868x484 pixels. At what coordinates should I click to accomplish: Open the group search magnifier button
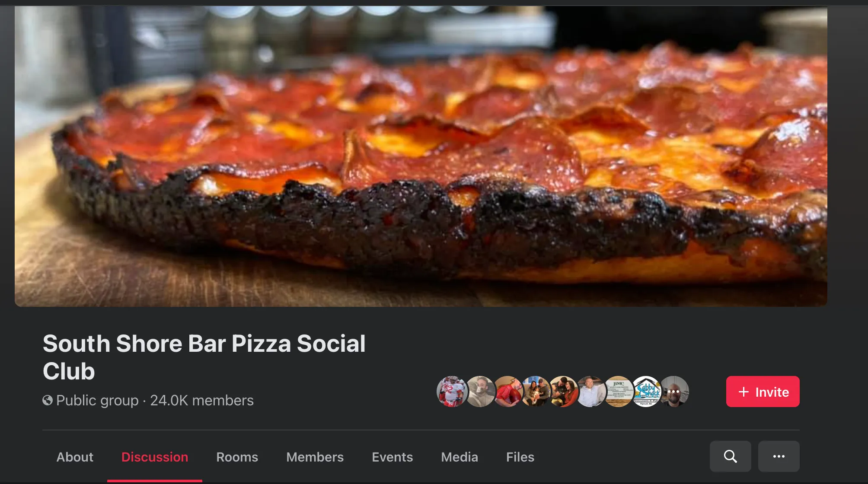pos(730,456)
